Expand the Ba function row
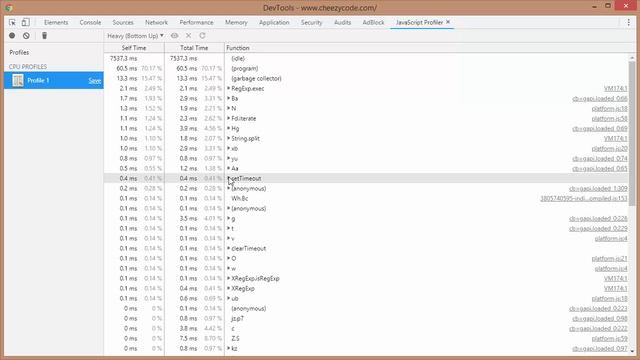Viewport: 640px width, 360px height. pyautogui.click(x=229, y=98)
